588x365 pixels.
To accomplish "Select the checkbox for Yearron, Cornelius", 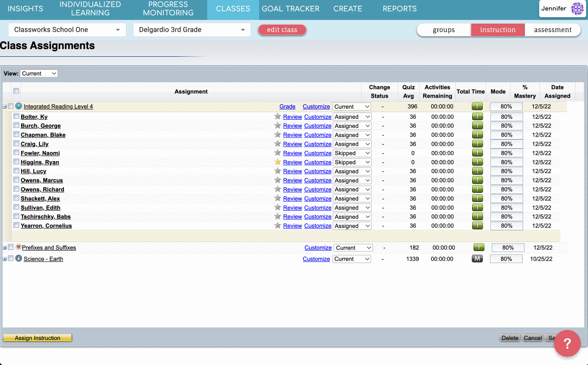I will (x=16, y=226).
